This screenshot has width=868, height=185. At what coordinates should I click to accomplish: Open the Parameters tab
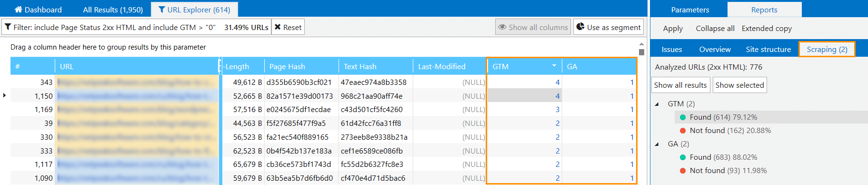(x=690, y=10)
